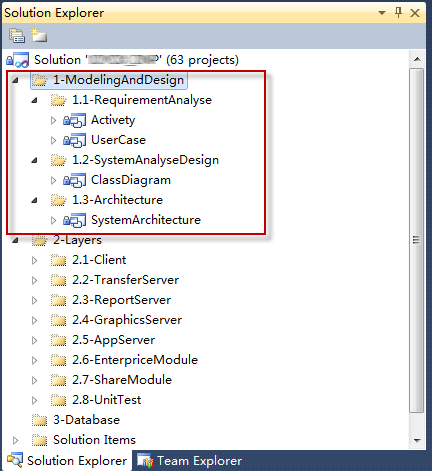Click the Properties toolbar icon

tap(17, 36)
